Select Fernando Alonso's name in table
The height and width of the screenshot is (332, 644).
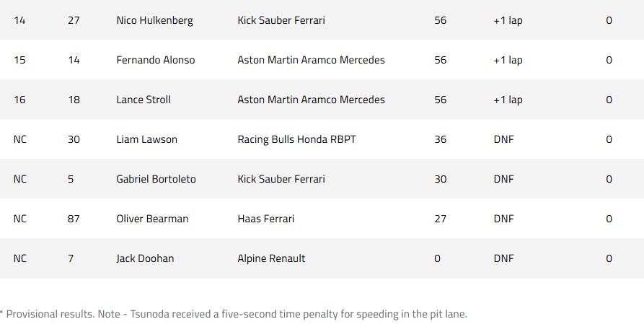[x=156, y=60]
